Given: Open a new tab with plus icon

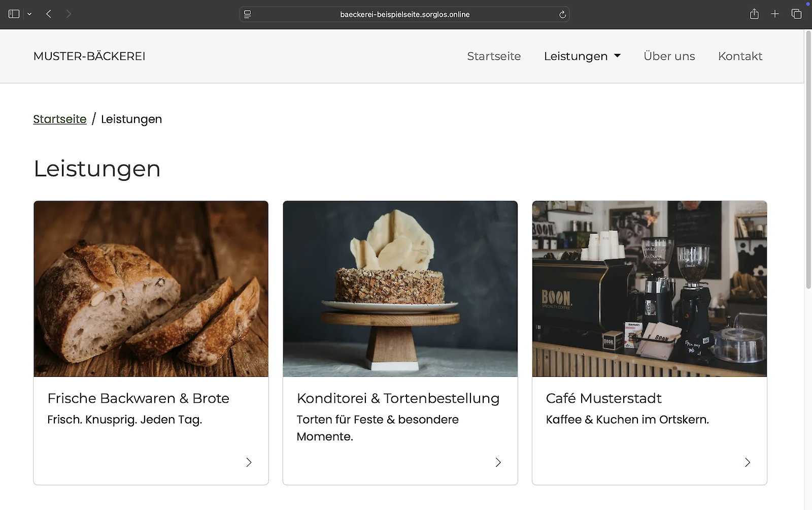Looking at the screenshot, I should pos(775,14).
